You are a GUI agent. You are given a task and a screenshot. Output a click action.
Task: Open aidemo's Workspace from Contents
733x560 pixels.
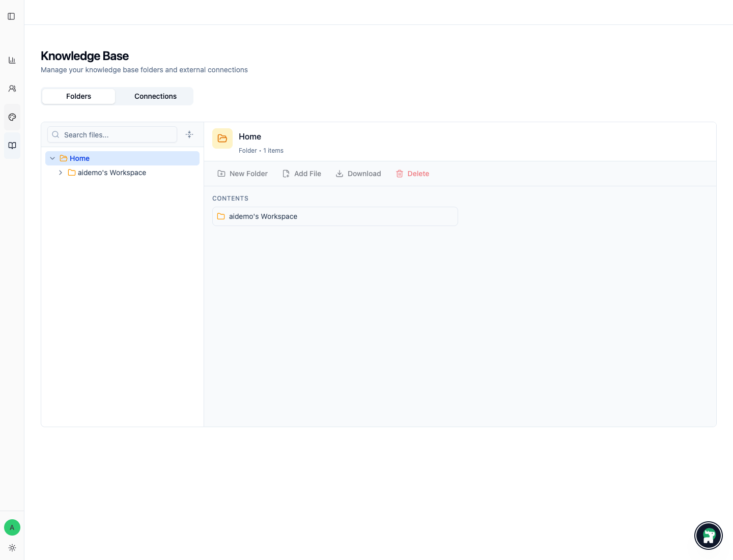pos(263,216)
